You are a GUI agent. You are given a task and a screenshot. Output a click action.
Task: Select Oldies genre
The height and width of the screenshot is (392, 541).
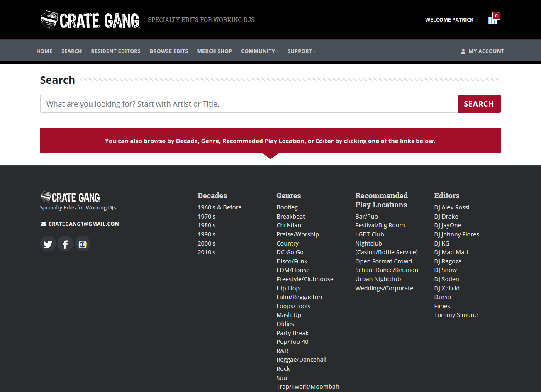(285, 324)
